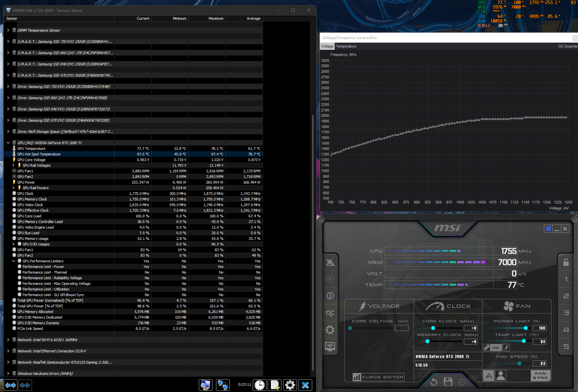The width and height of the screenshot is (578, 392).
Task: Expand the GPU Rail Powers row
Action: point(14,188)
